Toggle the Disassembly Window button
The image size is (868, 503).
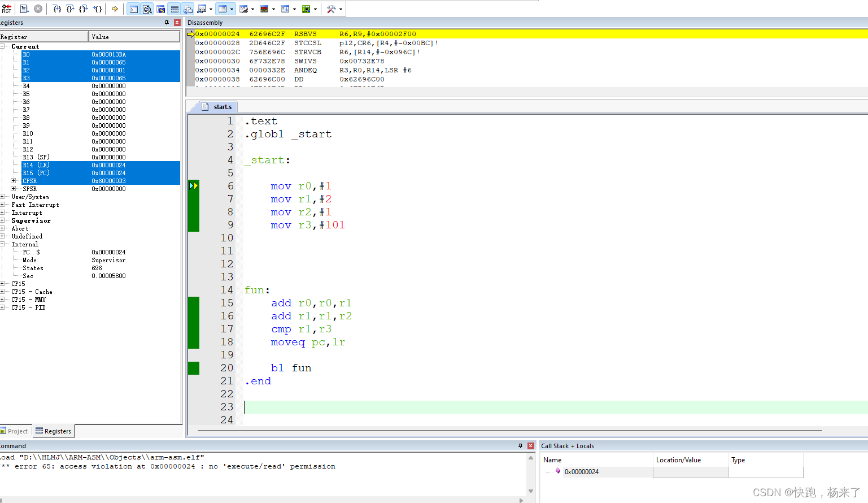[147, 9]
